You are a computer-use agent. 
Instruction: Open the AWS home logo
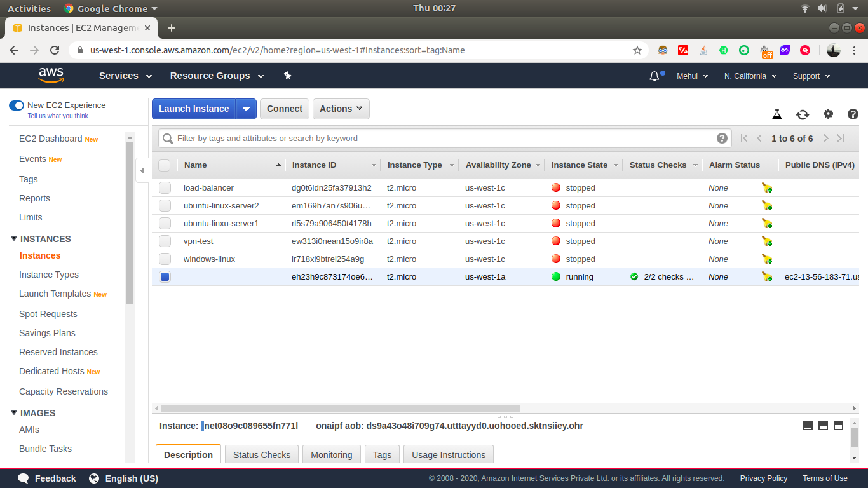pos(51,76)
